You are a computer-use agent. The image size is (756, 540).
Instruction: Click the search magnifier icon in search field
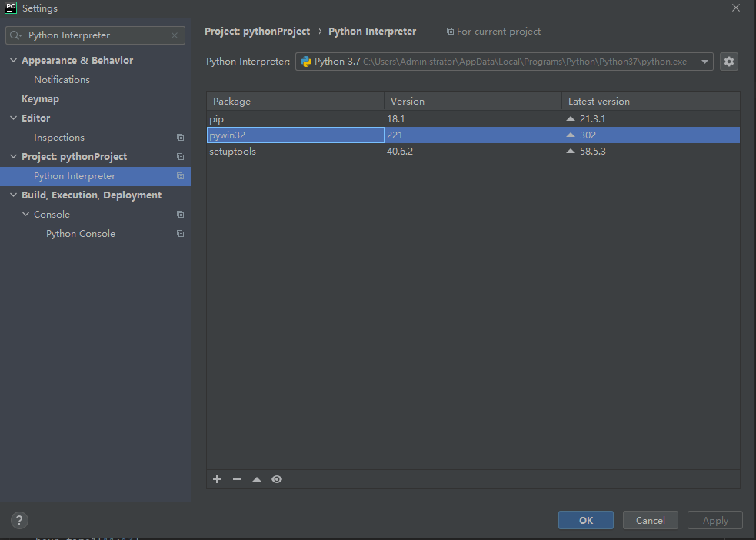point(16,35)
